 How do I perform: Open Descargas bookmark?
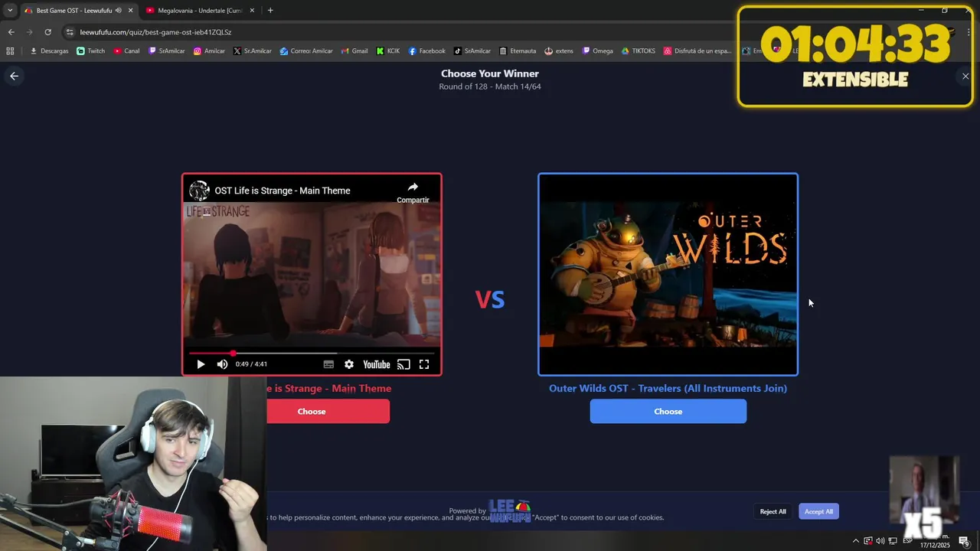coord(49,51)
